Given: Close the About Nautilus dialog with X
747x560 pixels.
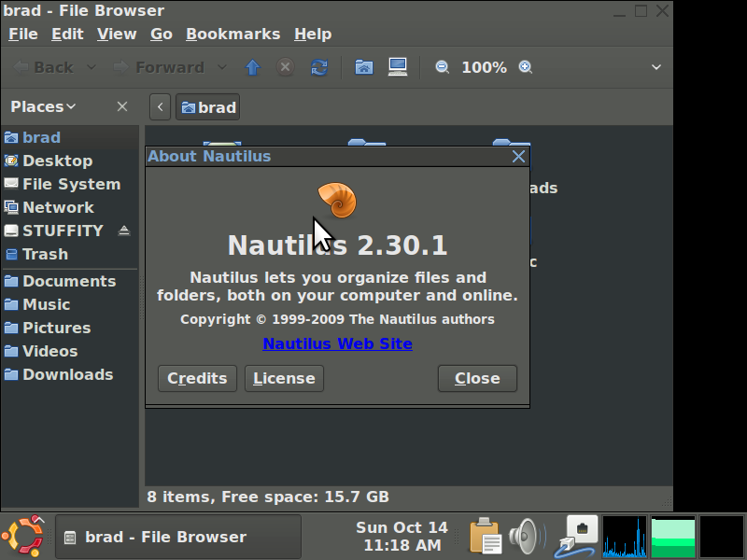Looking at the screenshot, I should point(518,157).
